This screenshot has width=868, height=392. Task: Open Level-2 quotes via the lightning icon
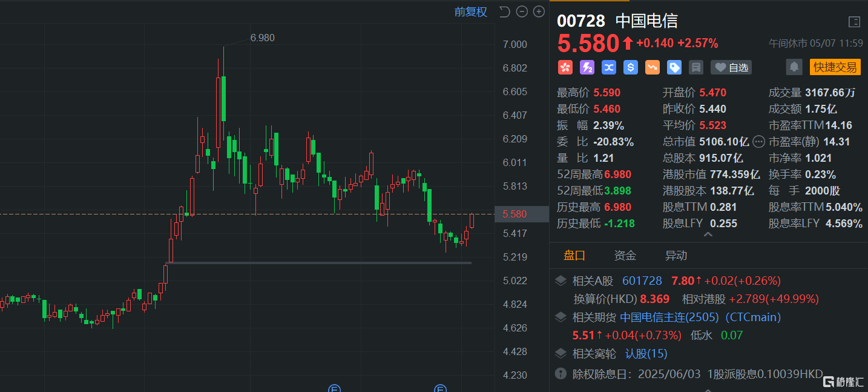point(587,67)
